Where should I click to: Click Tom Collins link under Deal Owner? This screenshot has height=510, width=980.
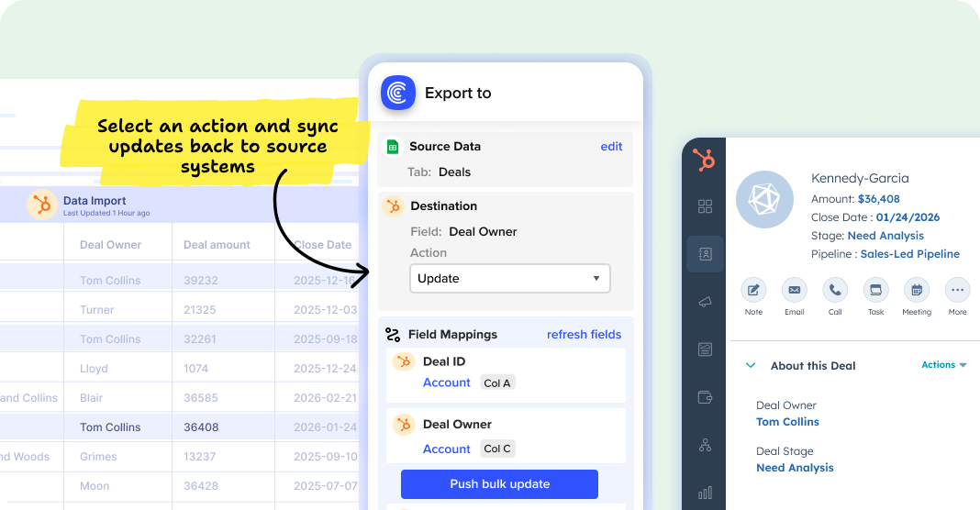pos(787,422)
